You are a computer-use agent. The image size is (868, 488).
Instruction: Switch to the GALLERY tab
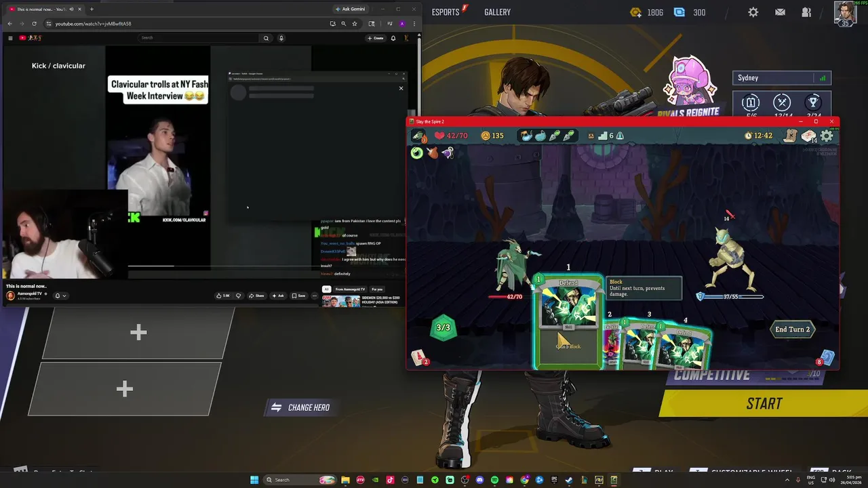click(x=497, y=12)
